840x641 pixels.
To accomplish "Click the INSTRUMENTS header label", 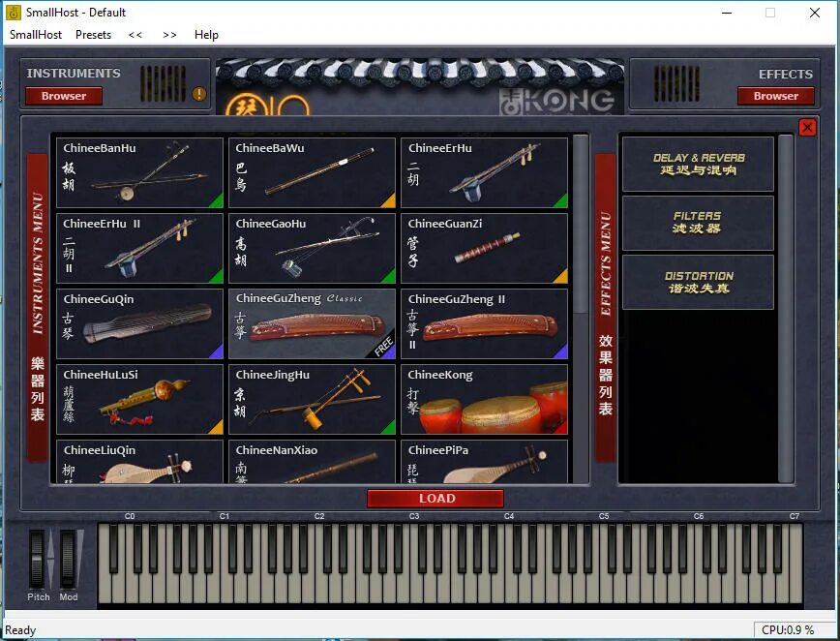I will point(74,74).
